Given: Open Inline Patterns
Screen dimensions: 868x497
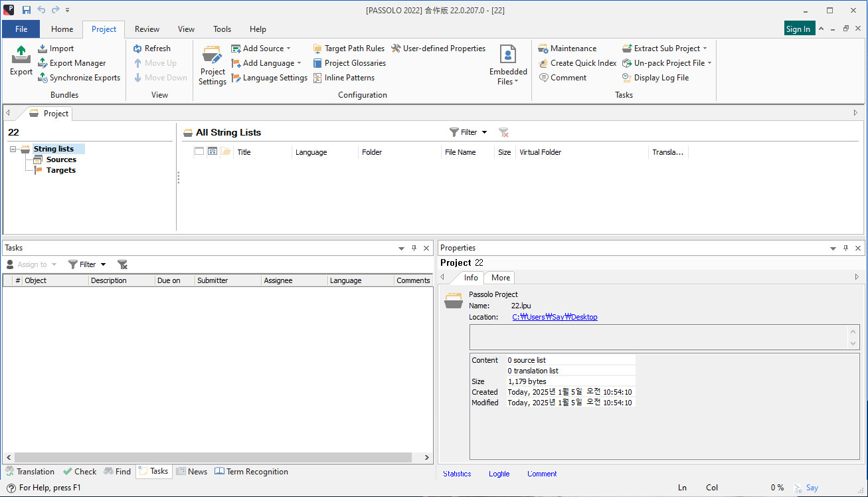Looking at the screenshot, I should click(x=343, y=78).
